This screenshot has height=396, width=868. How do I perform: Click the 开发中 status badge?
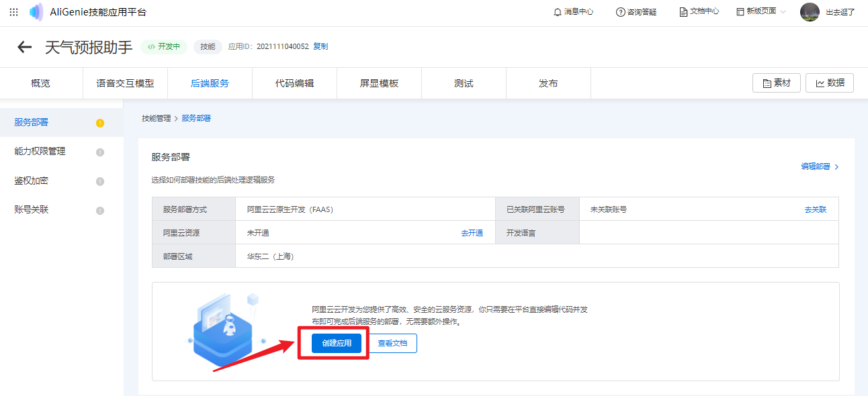pyautogui.click(x=164, y=46)
